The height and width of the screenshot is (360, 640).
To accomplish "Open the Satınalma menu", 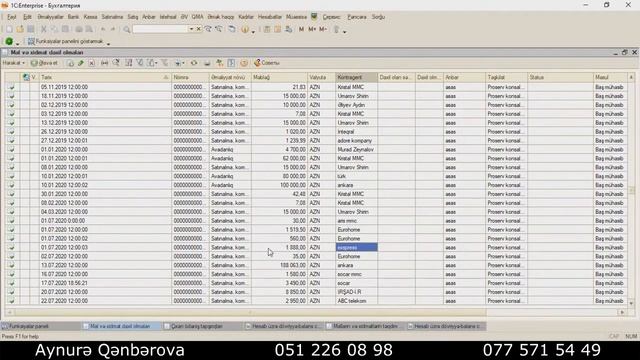I will click(x=112, y=17).
